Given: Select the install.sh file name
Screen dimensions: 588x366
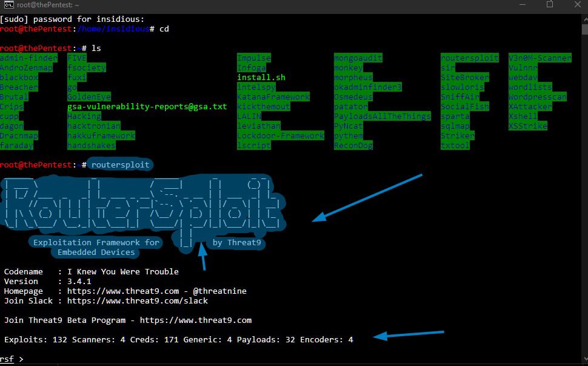Looking at the screenshot, I should point(261,77).
